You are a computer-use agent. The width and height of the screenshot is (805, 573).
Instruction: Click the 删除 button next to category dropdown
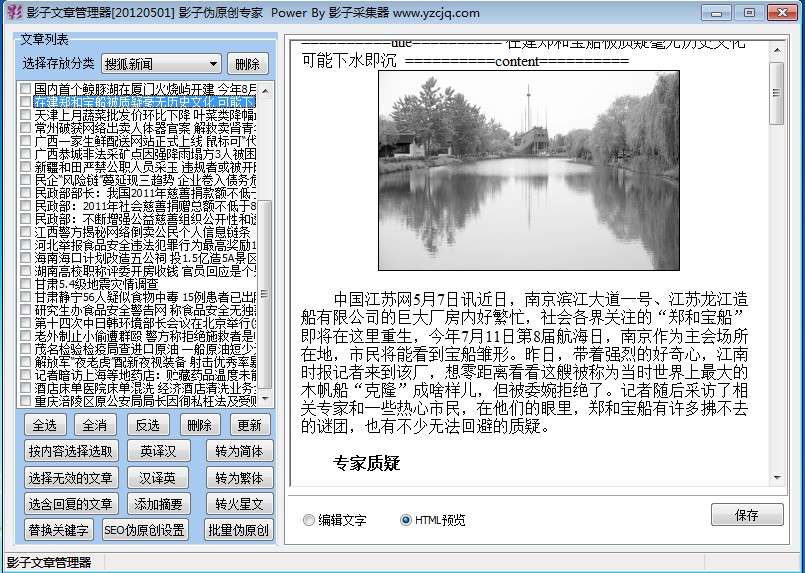pos(247,64)
